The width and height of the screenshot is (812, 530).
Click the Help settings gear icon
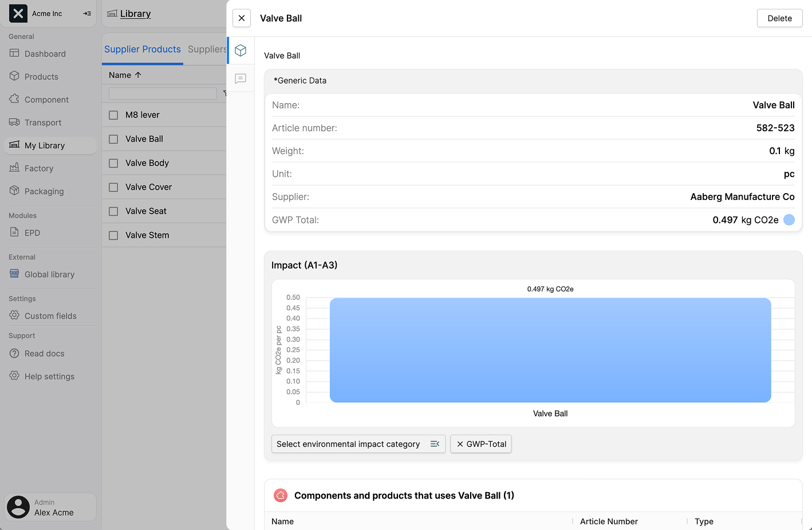14,376
